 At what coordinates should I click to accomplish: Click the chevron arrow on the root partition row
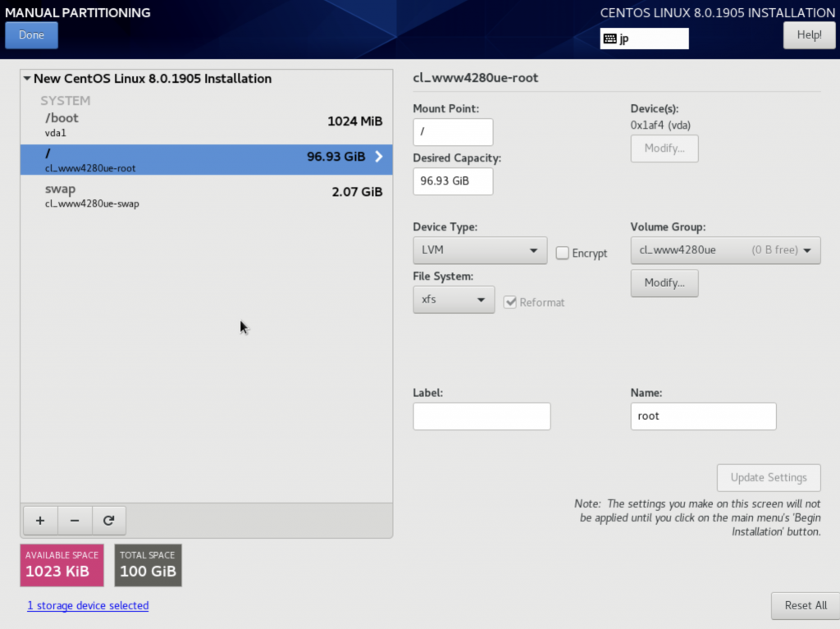pos(379,157)
